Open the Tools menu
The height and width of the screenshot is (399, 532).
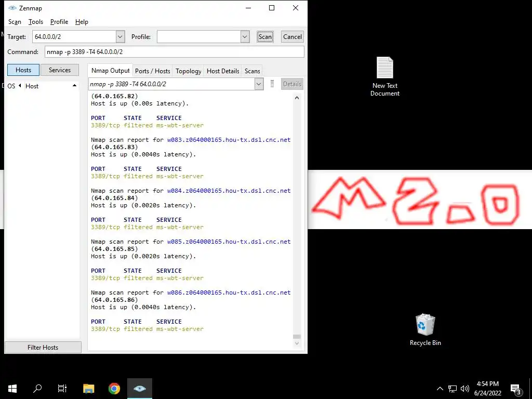(36, 22)
